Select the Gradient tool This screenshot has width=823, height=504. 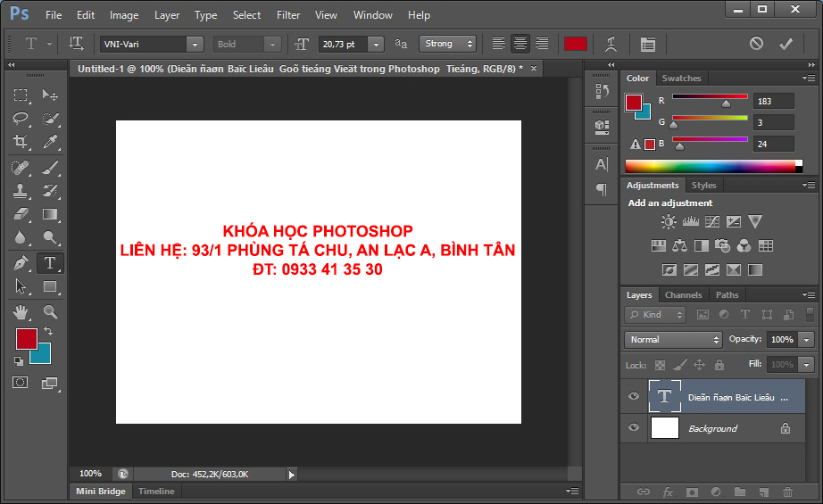click(x=50, y=214)
